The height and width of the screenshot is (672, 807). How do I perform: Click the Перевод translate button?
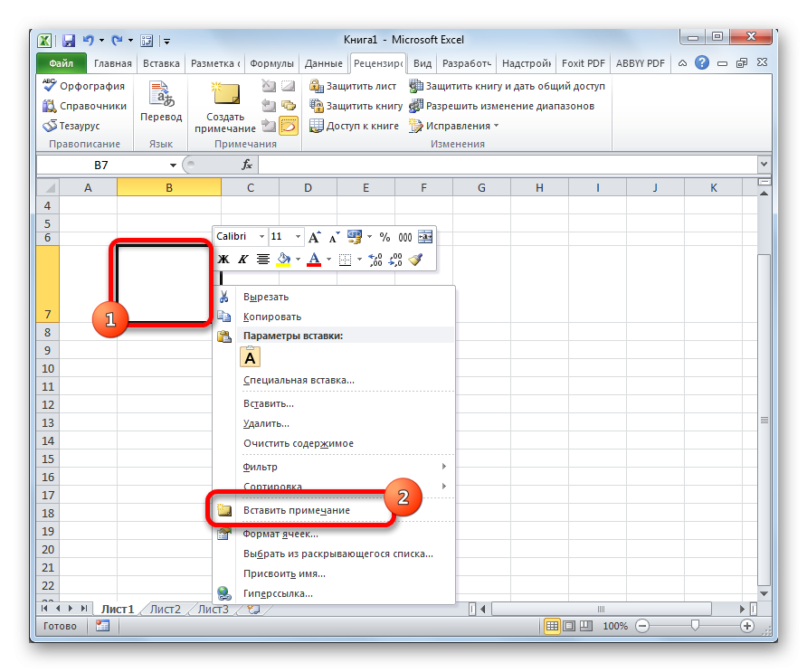pos(161,102)
